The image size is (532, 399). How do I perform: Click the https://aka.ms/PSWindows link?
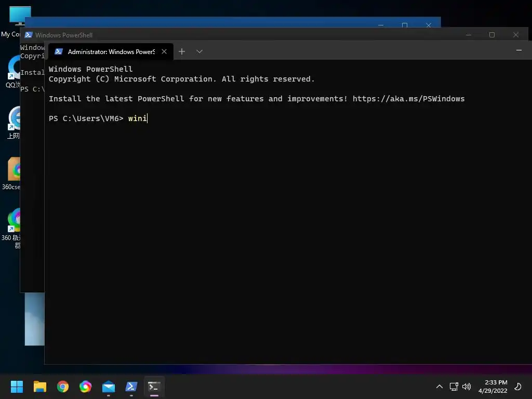pyautogui.click(x=408, y=99)
